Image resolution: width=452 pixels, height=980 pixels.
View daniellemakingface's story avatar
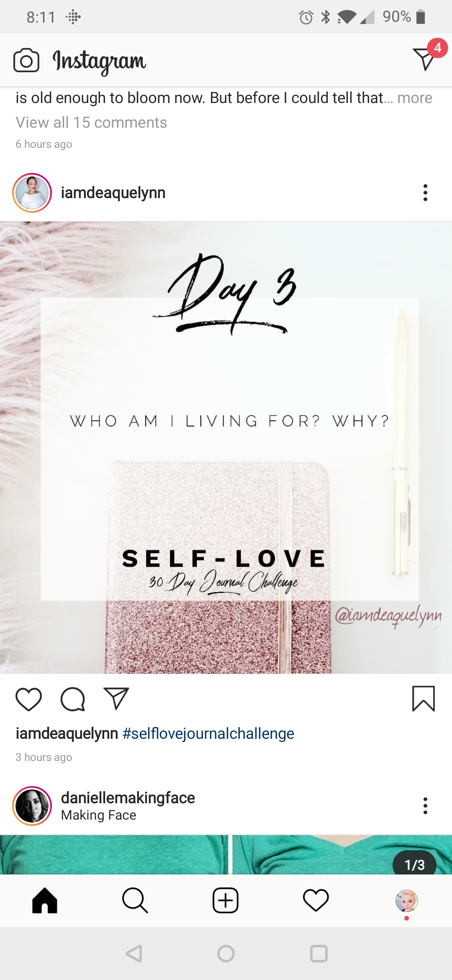click(32, 806)
